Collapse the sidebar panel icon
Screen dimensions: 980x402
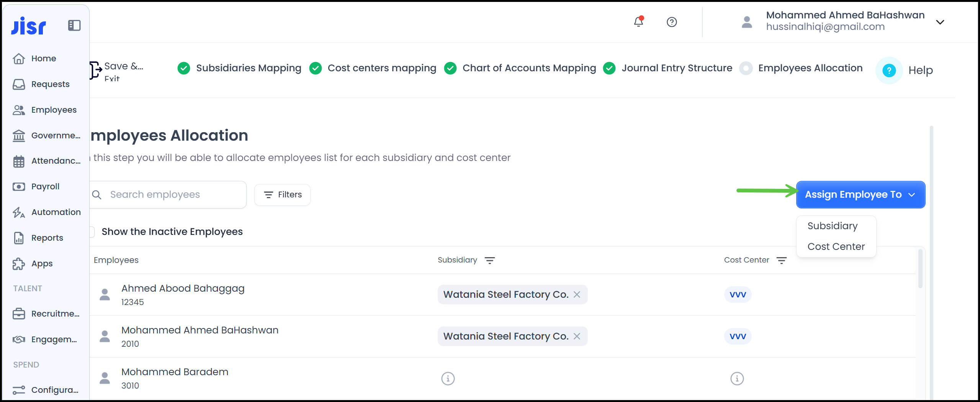coord(74,26)
